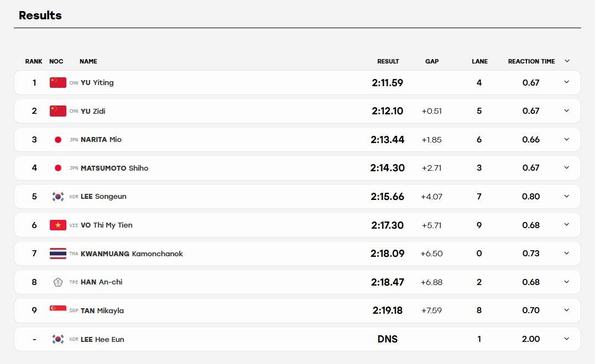Click Japan flag next to NARITA Mio
The height and width of the screenshot is (364, 595).
[58, 140]
